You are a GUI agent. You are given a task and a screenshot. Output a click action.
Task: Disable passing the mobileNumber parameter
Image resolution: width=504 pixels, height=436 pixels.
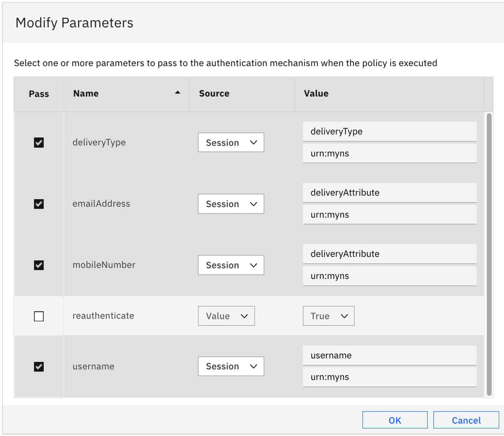[x=39, y=265]
